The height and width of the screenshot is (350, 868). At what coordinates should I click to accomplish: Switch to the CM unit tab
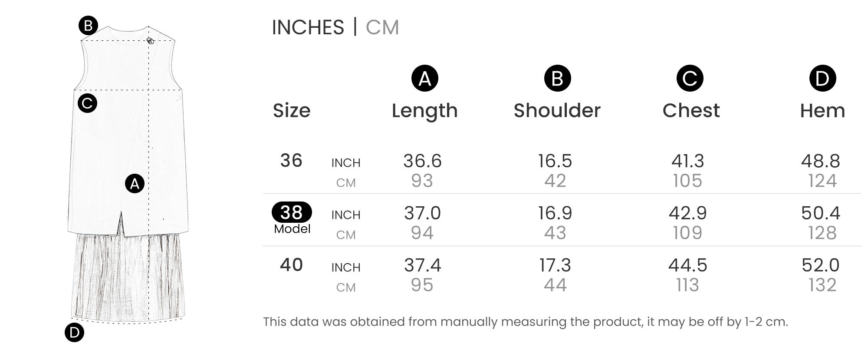click(x=382, y=27)
